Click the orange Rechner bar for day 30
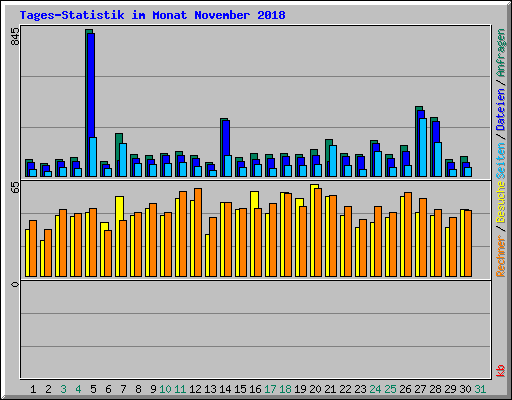The height and width of the screenshot is (400, 512). click(468, 243)
